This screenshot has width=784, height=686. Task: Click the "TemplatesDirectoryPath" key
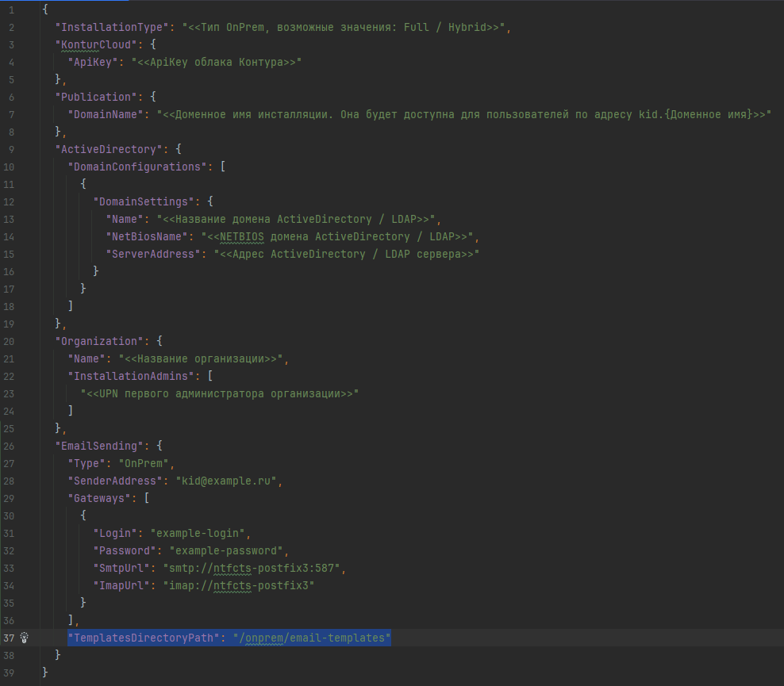coord(144,638)
